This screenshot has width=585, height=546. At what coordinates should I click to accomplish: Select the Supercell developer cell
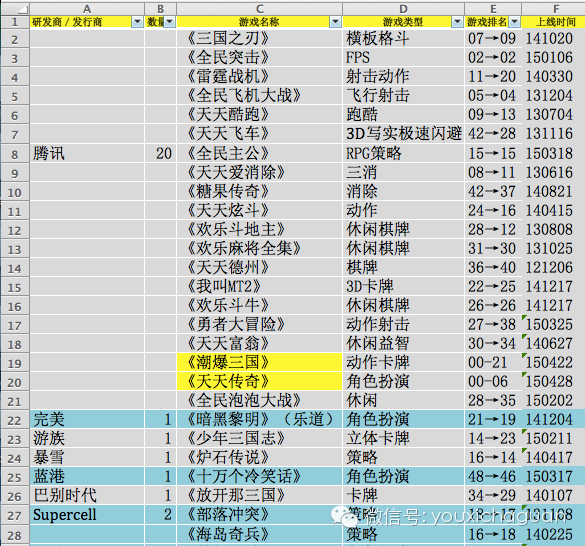coord(87,515)
